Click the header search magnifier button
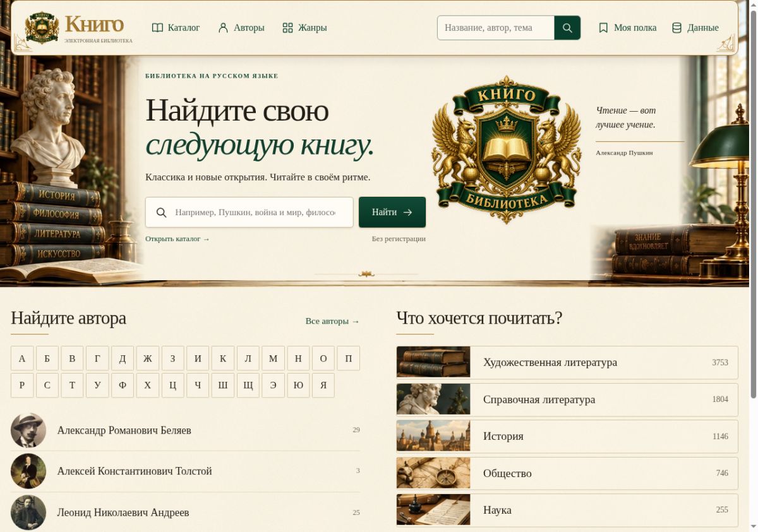Image resolution: width=758 pixels, height=532 pixels. 567,28
